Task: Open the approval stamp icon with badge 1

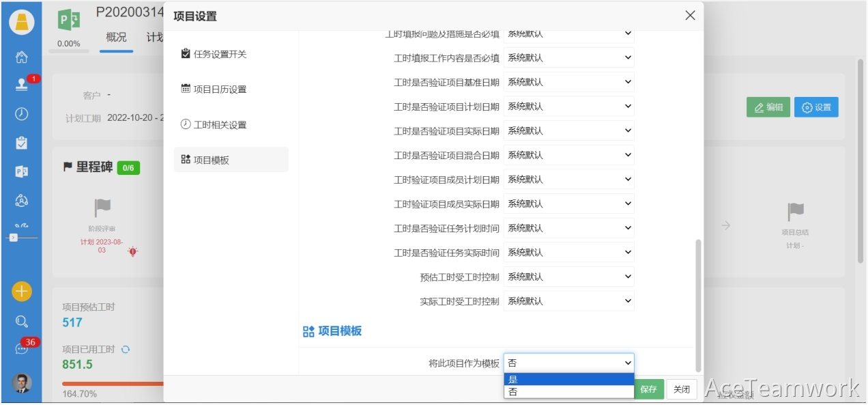Action: point(21,85)
